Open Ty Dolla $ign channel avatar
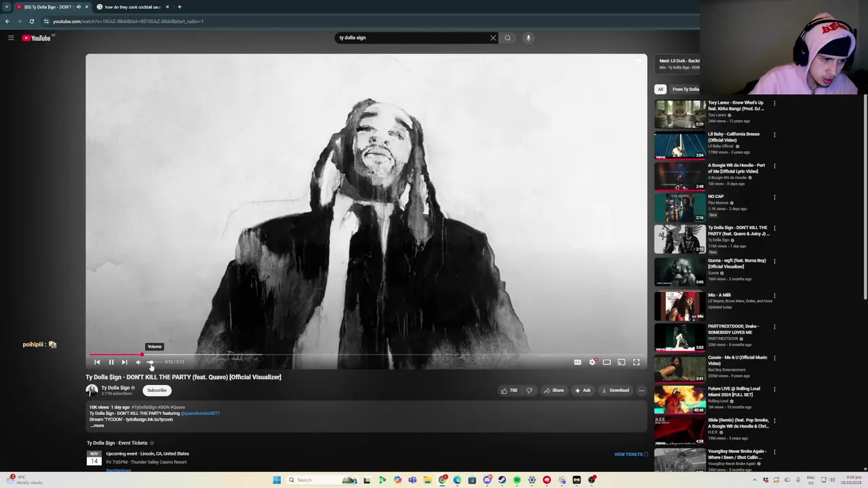The width and height of the screenshot is (868, 488). coord(92,390)
